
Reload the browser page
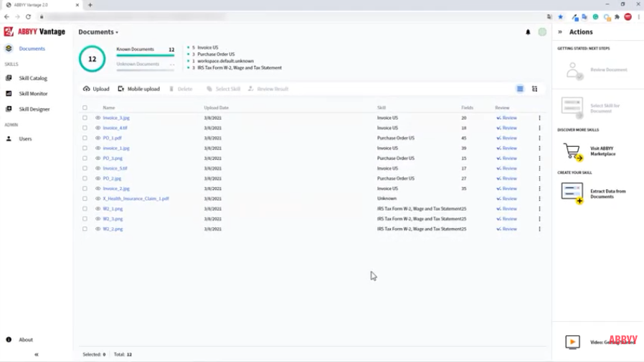pos(28,16)
